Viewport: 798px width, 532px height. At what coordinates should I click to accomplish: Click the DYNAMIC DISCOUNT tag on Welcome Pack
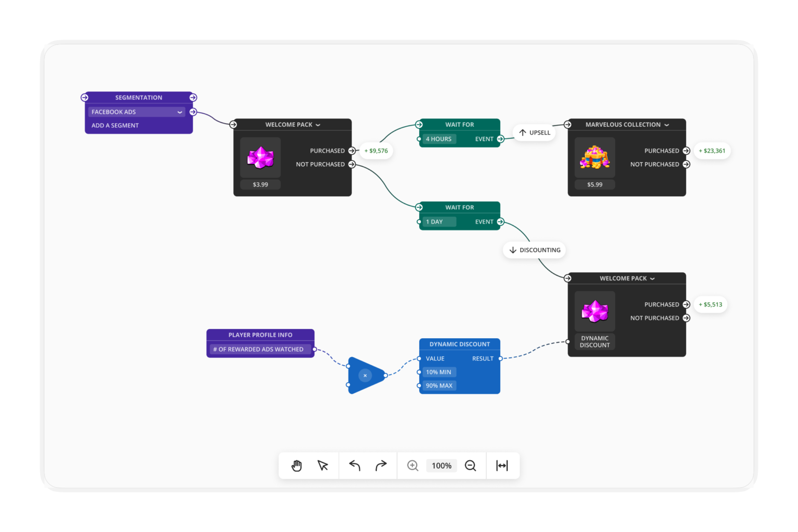pyautogui.click(x=594, y=341)
